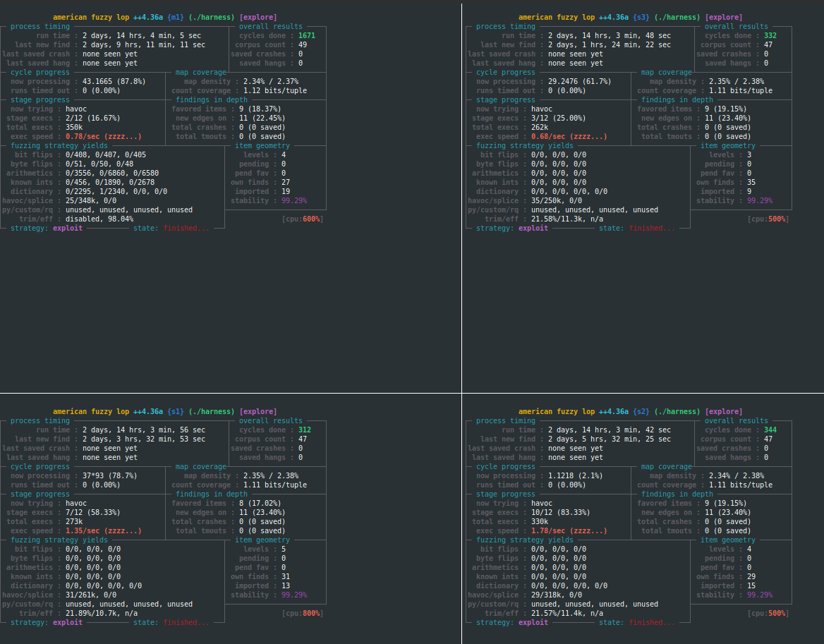
Task: Click map density 2.34% / 2.37% value
Action: (271, 81)
